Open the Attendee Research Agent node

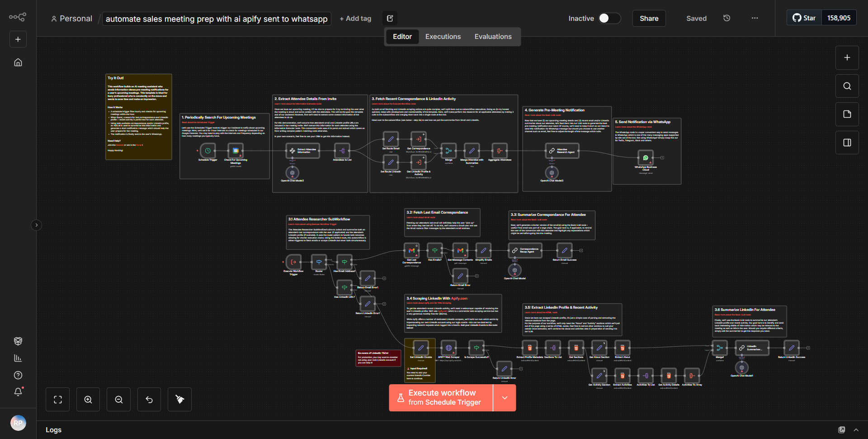[x=562, y=151]
